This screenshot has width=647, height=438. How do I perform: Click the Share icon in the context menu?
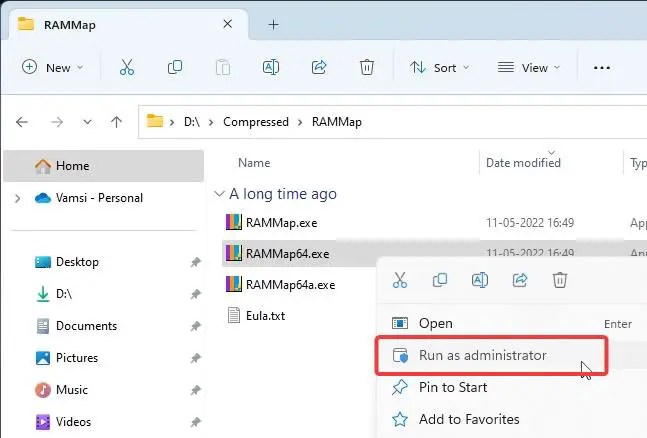coord(520,280)
